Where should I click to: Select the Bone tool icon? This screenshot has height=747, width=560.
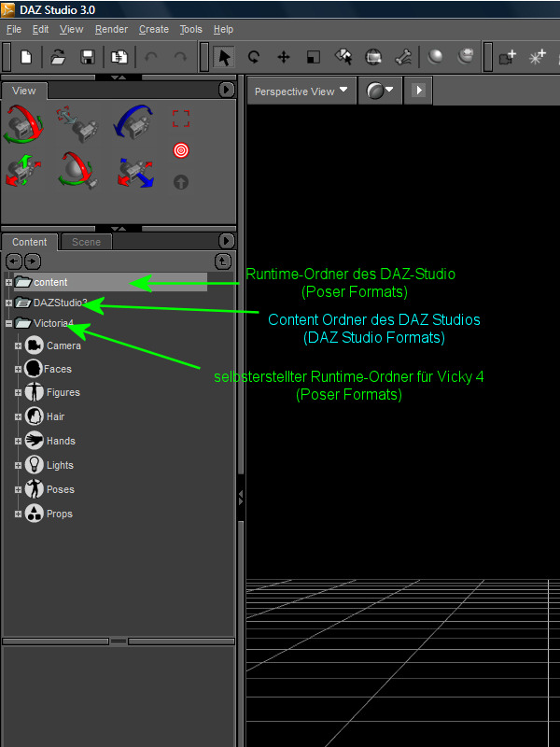click(403, 57)
